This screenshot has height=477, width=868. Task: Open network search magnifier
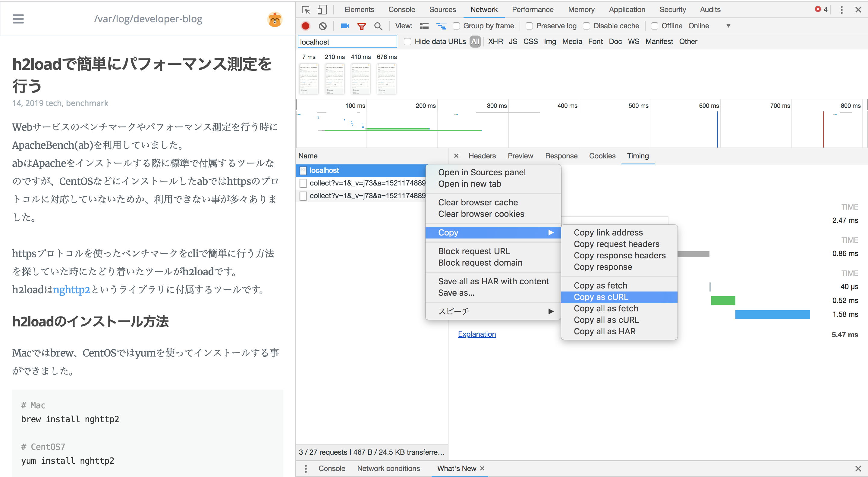378,26
